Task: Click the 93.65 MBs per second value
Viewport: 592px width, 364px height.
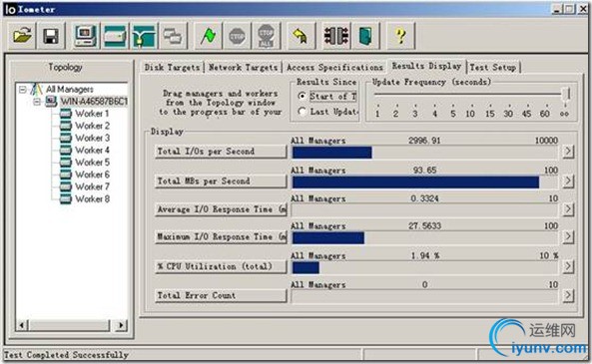Action: tap(424, 171)
